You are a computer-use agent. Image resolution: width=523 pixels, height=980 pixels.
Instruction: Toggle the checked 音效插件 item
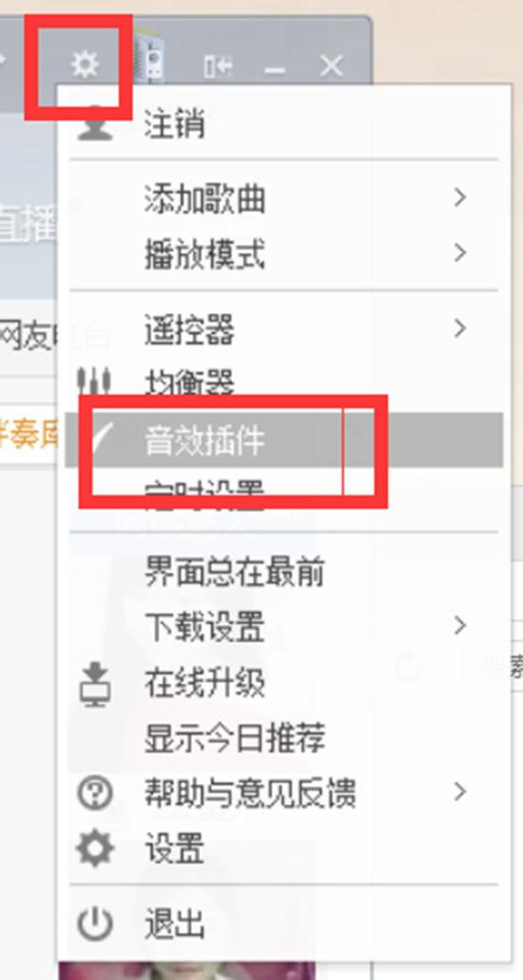point(284,440)
